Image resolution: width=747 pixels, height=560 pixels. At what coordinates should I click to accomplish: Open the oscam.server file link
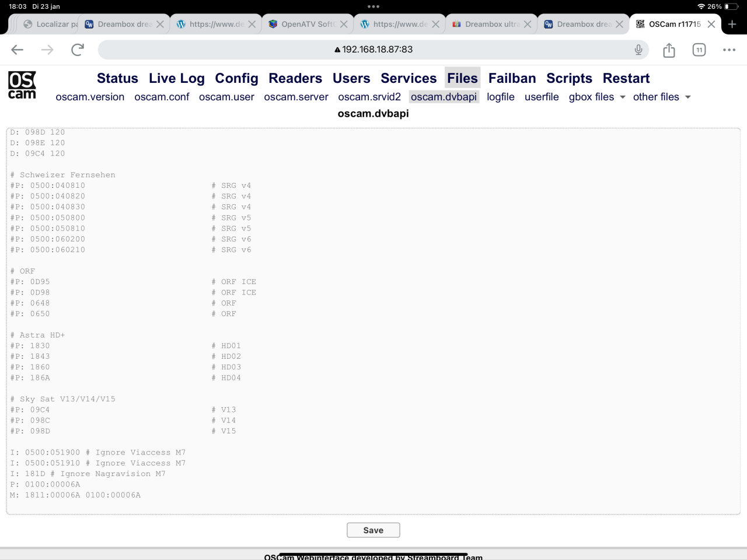296,97
